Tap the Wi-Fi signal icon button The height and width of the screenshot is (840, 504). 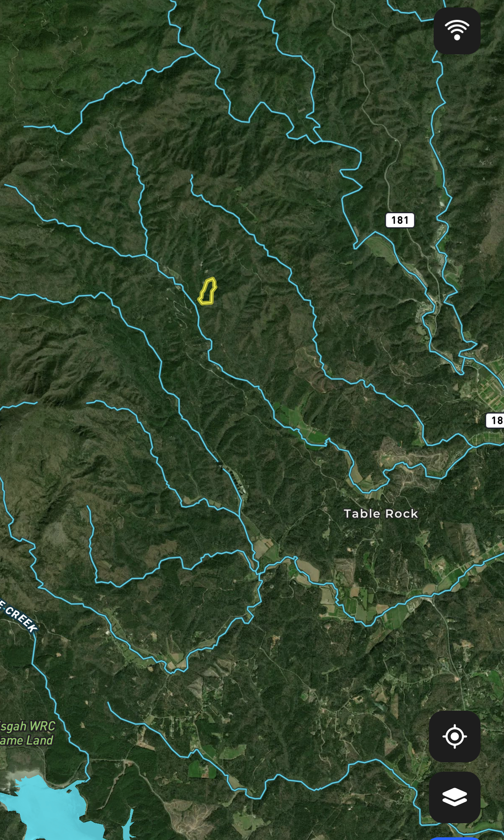tap(457, 31)
